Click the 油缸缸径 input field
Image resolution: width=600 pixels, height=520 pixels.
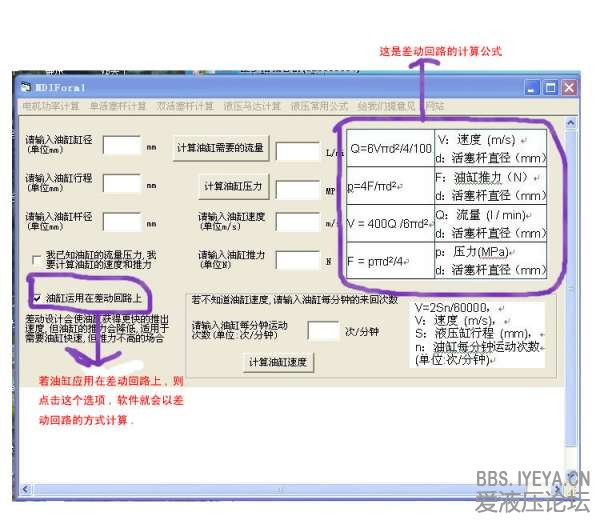pyautogui.click(x=121, y=147)
